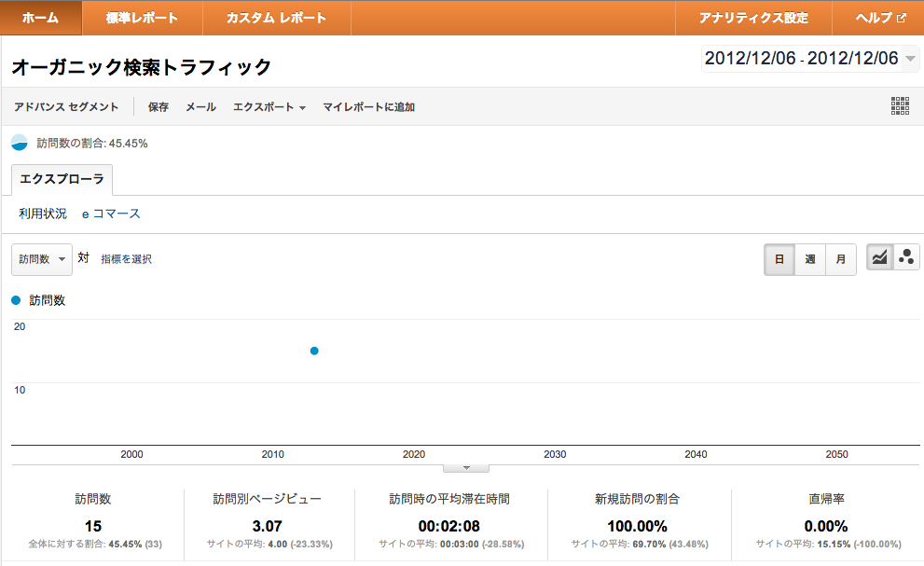
Task: Open カスタム レポート tab
Action: pos(276,18)
